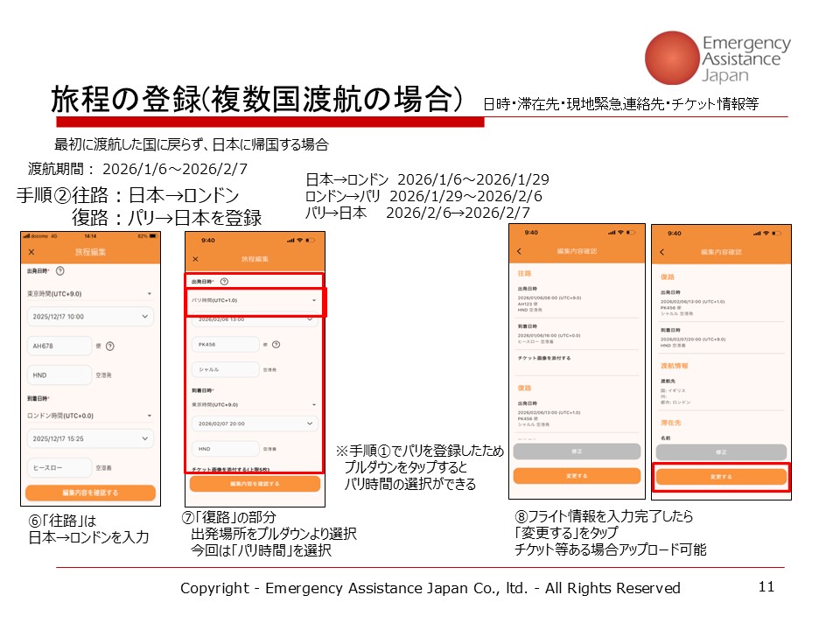Tap back arrow on the 復路 confirmation screen

[662, 252]
